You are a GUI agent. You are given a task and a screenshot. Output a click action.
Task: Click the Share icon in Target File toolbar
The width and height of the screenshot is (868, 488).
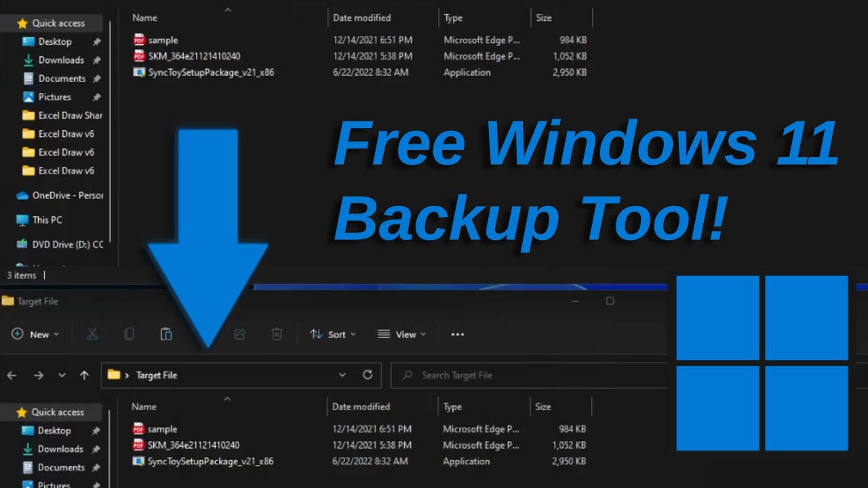pyautogui.click(x=239, y=334)
